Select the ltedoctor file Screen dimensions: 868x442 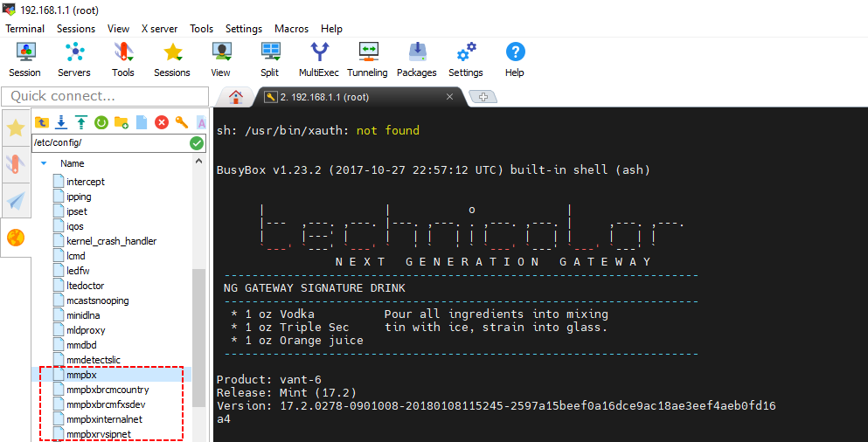86,286
